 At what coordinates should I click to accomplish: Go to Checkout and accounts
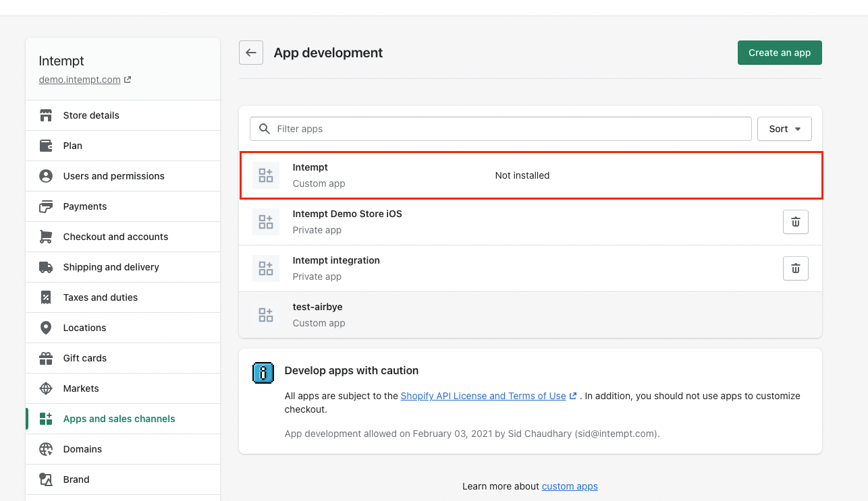click(x=115, y=237)
